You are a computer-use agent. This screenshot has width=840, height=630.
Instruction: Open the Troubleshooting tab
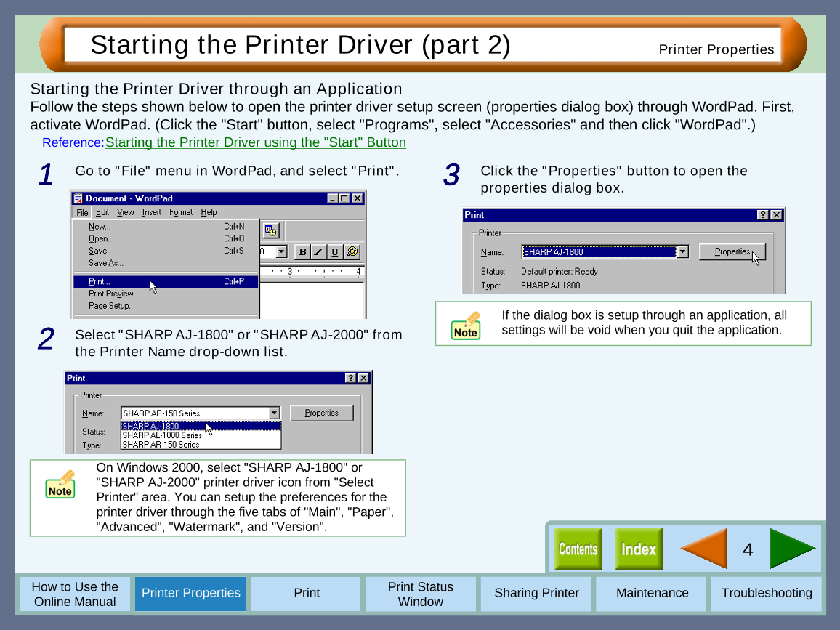tap(767, 594)
